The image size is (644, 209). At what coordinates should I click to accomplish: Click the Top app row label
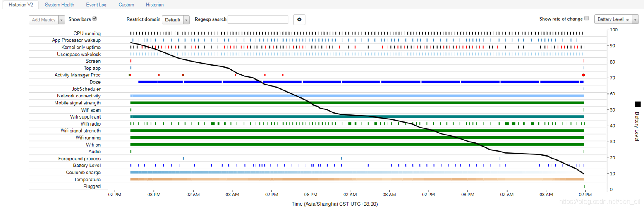(92, 68)
